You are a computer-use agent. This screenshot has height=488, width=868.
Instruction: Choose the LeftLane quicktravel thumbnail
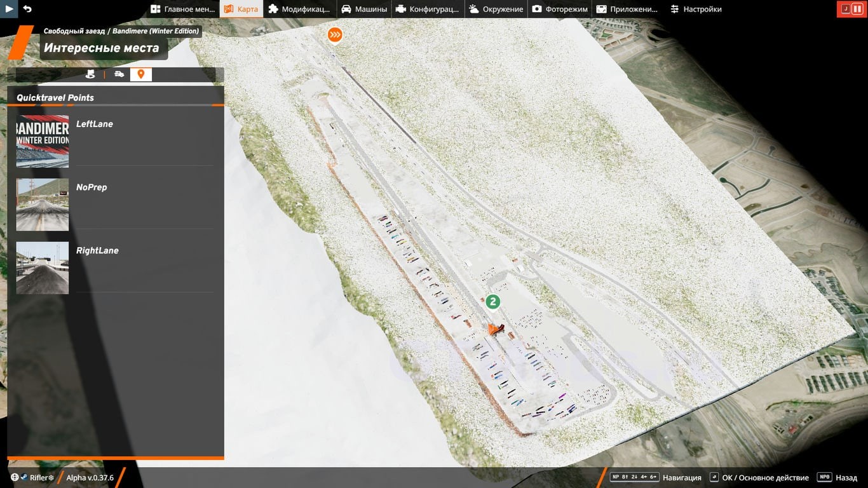[x=43, y=141]
